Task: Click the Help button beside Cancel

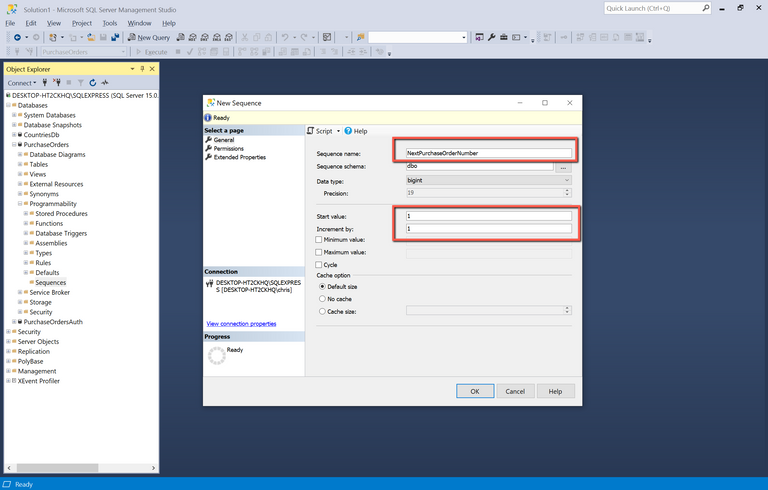Action: tap(555, 391)
